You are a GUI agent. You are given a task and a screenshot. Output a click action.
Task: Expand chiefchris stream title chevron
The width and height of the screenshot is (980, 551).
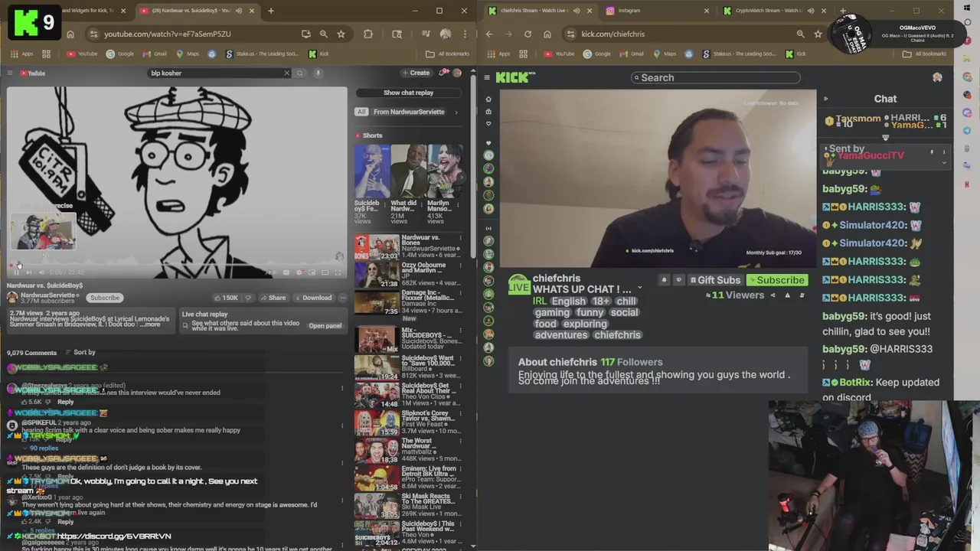[640, 289]
